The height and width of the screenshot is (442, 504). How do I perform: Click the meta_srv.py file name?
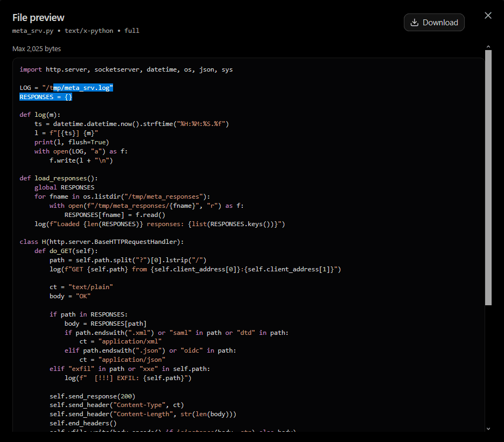pyautogui.click(x=33, y=31)
